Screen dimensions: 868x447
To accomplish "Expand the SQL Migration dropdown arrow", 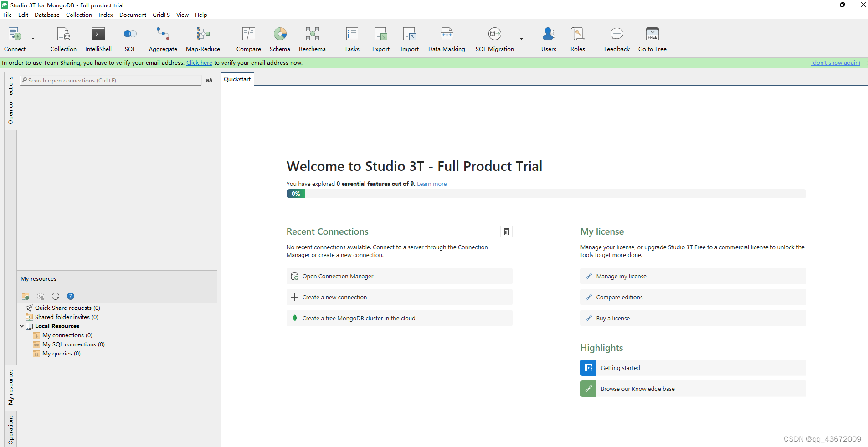I will coord(521,39).
